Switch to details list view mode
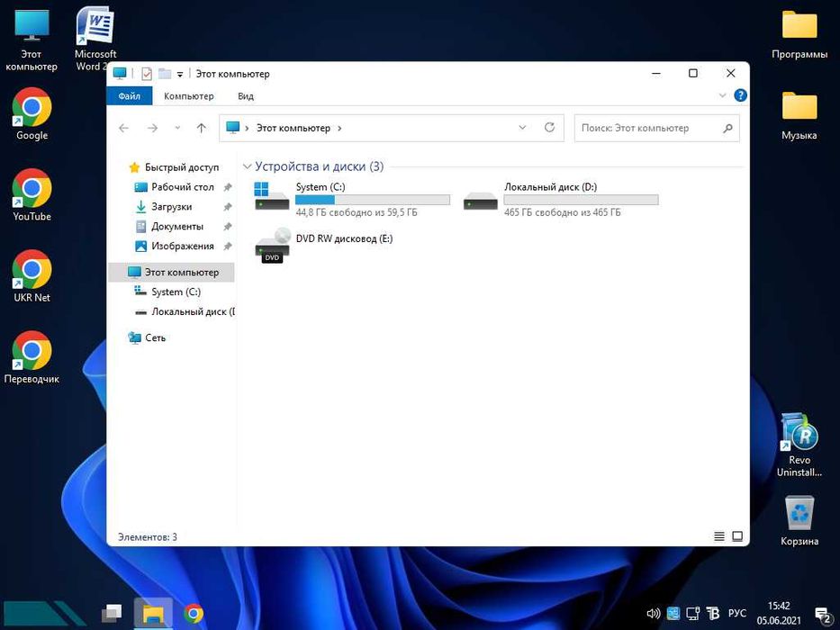Screen dimensions: 840x630 click(x=719, y=536)
